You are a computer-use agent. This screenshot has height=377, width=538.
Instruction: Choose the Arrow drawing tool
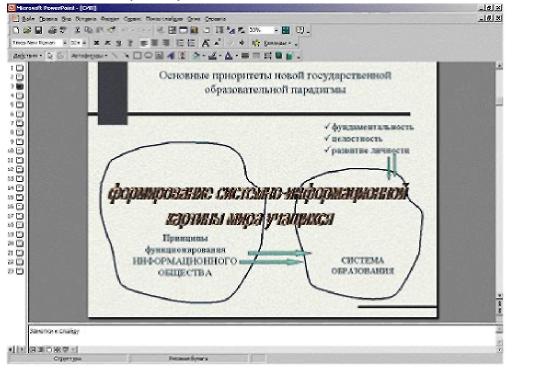(x=126, y=56)
